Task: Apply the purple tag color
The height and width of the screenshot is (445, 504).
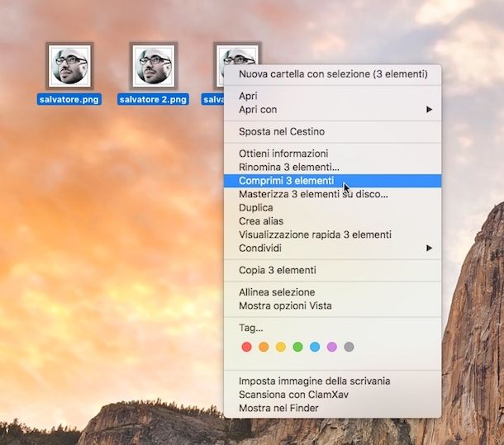Action: 332,347
